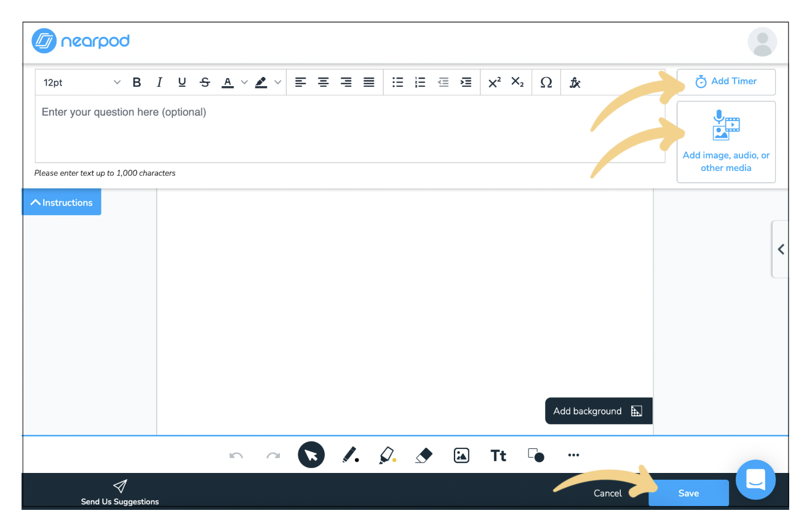
Task: Toggle bold text formatting
Action: point(137,82)
